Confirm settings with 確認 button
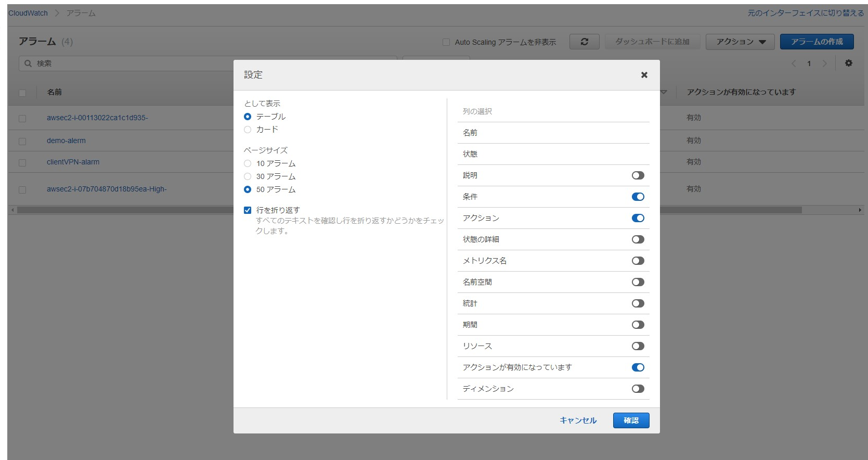Image resolution: width=868 pixels, height=460 pixels. 631,420
